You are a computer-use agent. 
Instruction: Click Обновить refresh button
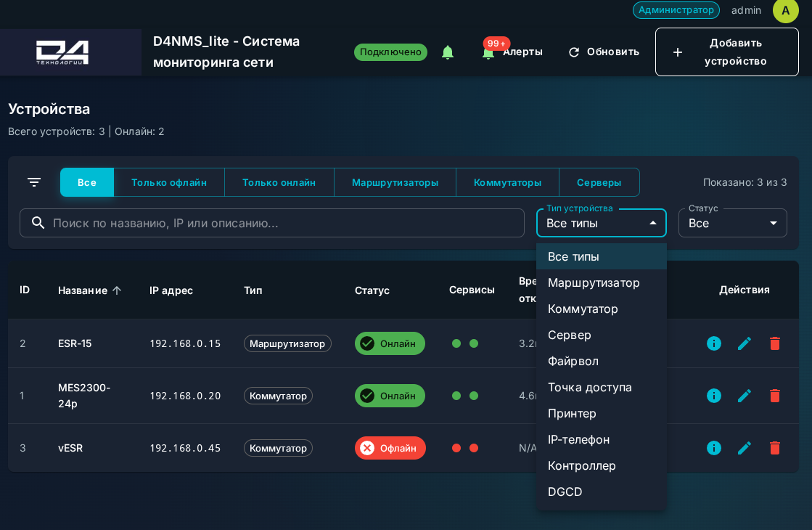pyautogui.click(x=604, y=52)
